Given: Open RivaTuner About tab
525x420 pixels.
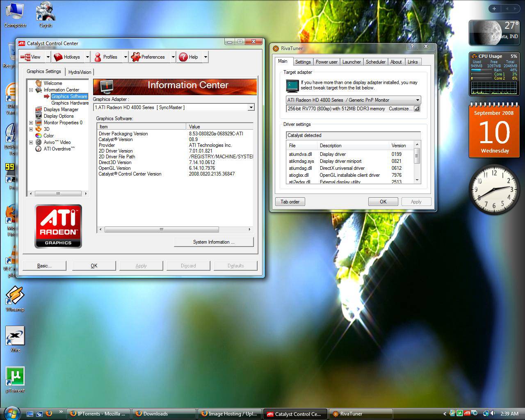Looking at the screenshot, I should pos(396,62).
